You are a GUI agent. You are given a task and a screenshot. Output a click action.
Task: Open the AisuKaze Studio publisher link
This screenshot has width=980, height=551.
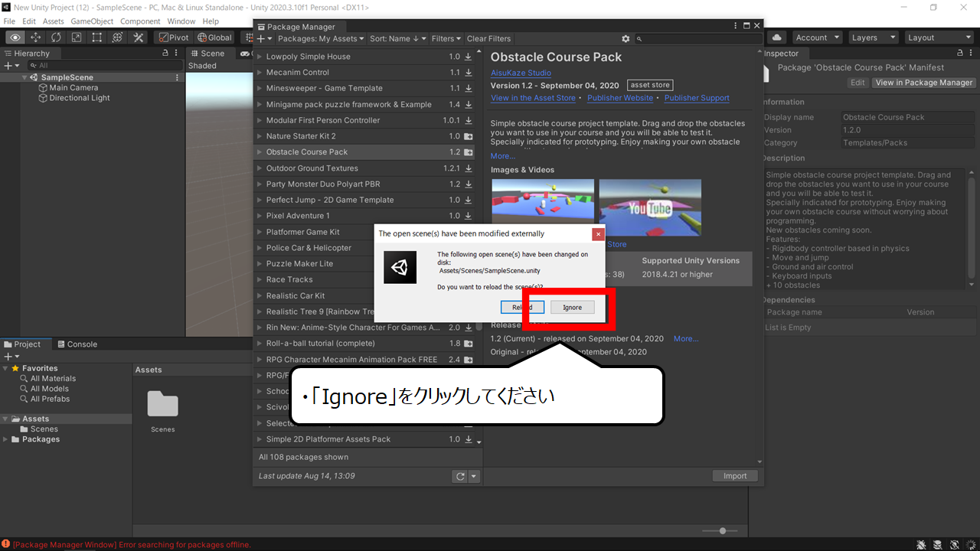(521, 73)
